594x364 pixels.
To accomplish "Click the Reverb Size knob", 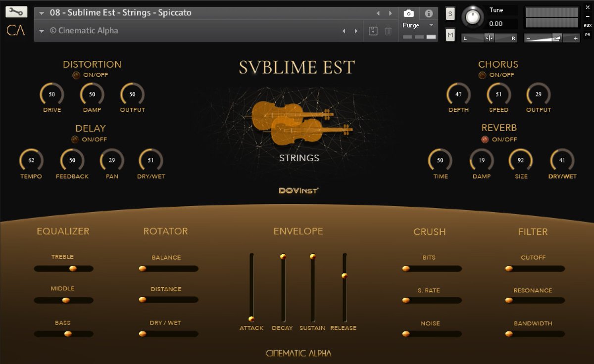I will click(521, 160).
